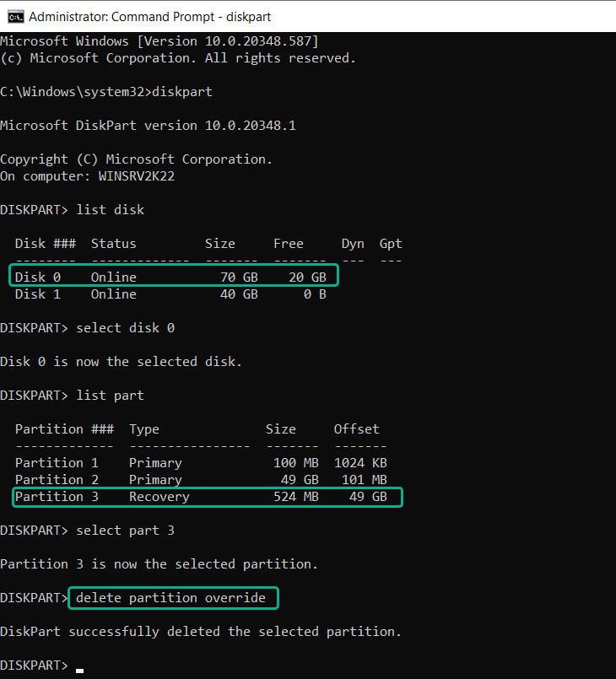
Task: Click the 'Status' column header
Action: tap(114, 244)
